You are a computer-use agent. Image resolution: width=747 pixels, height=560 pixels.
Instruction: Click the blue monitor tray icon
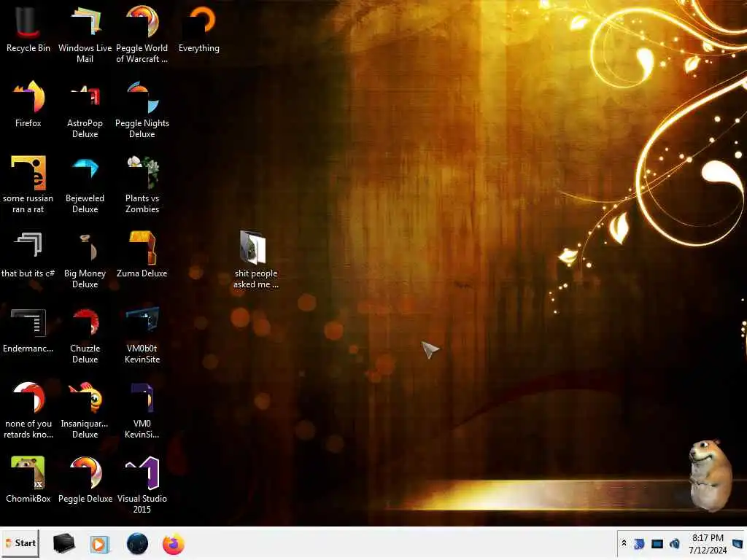(657, 544)
